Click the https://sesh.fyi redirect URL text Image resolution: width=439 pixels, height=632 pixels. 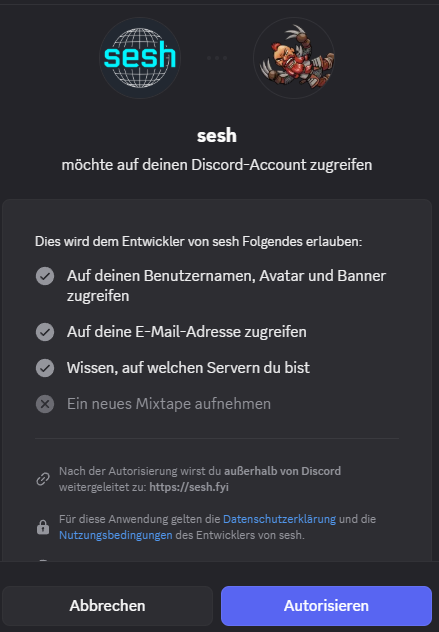tap(189, 487)
